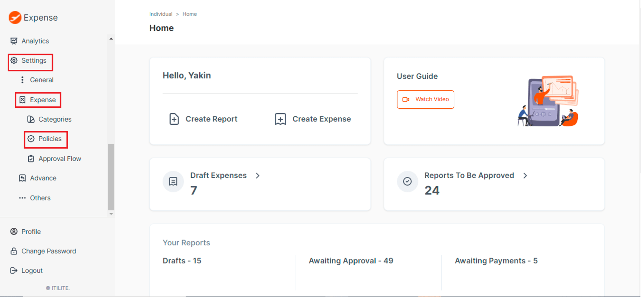Open Analytics from the sidebar

(35, 41)
